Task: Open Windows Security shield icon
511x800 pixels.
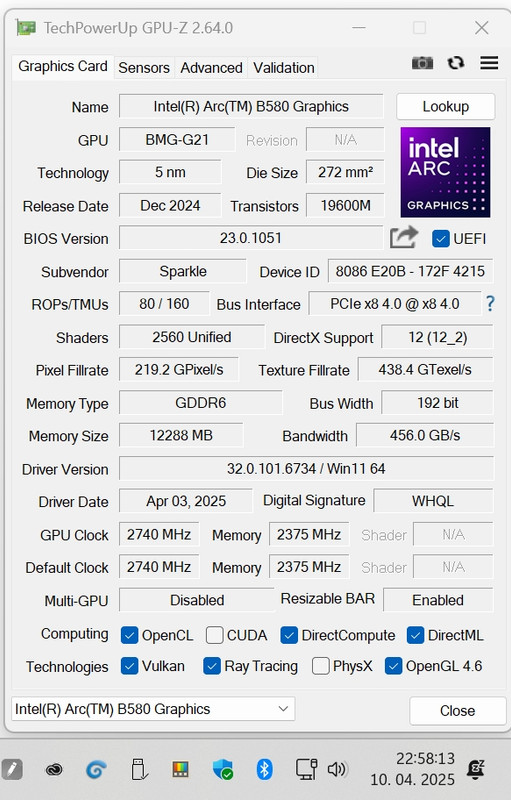Action: point(223,769)
